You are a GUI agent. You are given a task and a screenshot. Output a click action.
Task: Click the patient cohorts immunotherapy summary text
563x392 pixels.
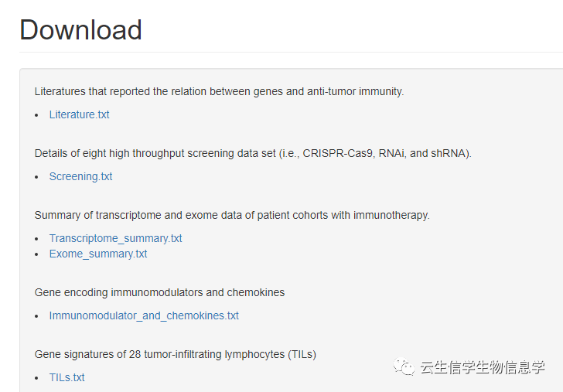tap(231, 215)
